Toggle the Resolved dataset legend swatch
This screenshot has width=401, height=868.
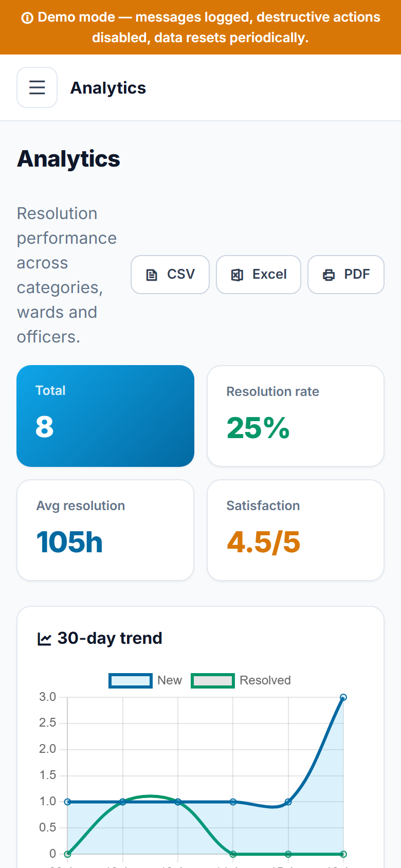(213, 680)
